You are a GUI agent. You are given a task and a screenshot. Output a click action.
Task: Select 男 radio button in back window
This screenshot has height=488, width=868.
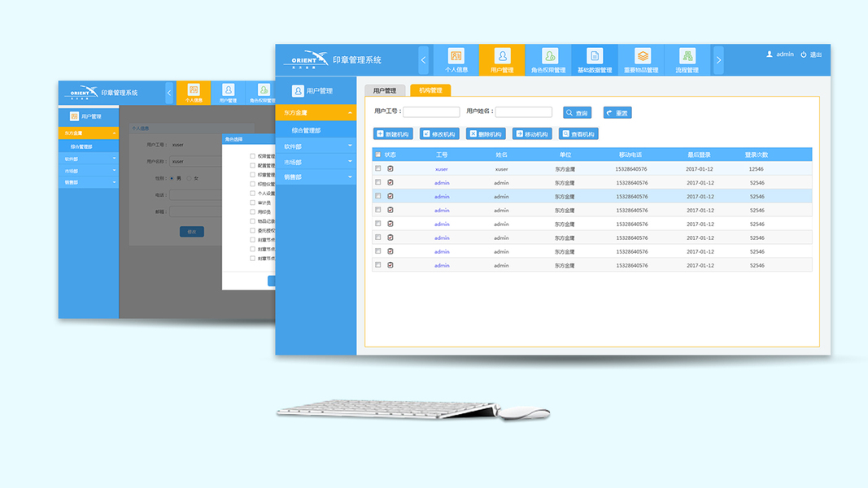click(172, 178)
